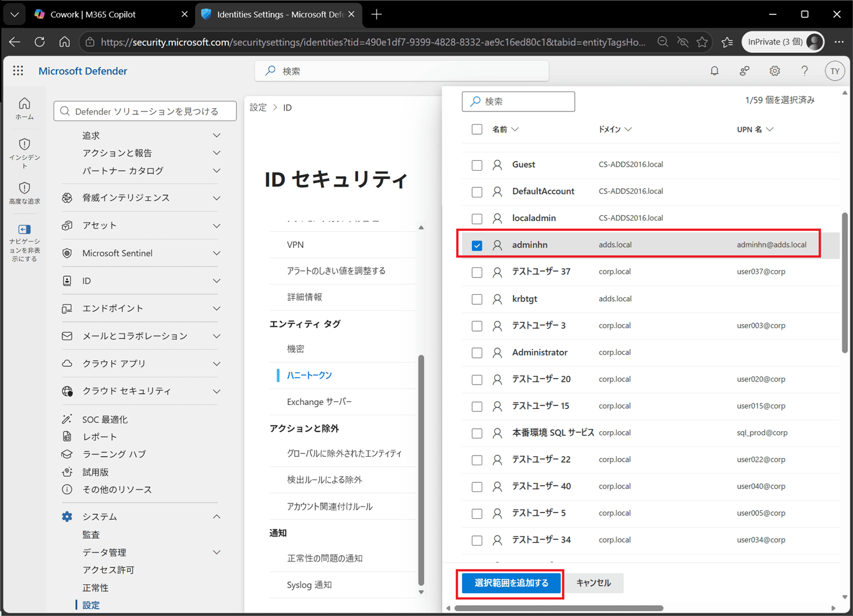Viewport: 853px width, 616px height.
Task: Check the krbtgt checkbox
Action: tap(477, 299)
